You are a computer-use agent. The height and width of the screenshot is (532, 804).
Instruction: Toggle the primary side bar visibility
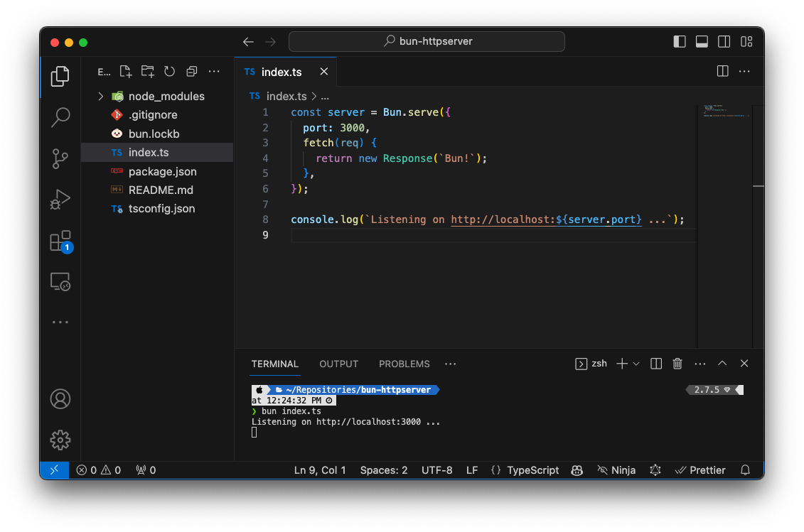click(x=680, y=41)
